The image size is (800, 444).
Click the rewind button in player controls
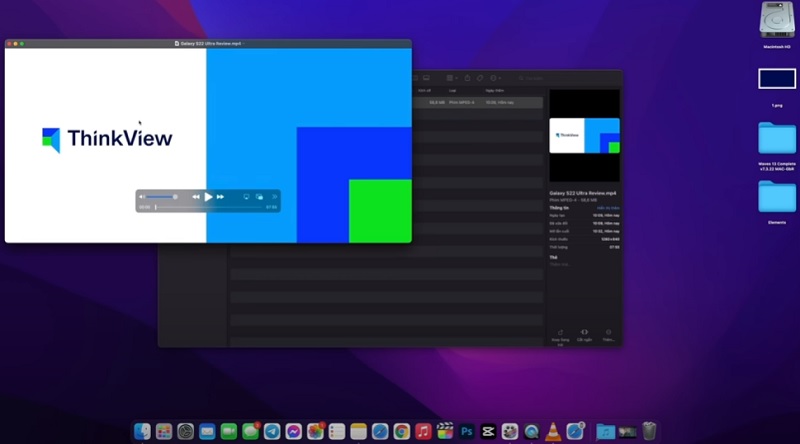pyautogui.click(x=196, y=197)
